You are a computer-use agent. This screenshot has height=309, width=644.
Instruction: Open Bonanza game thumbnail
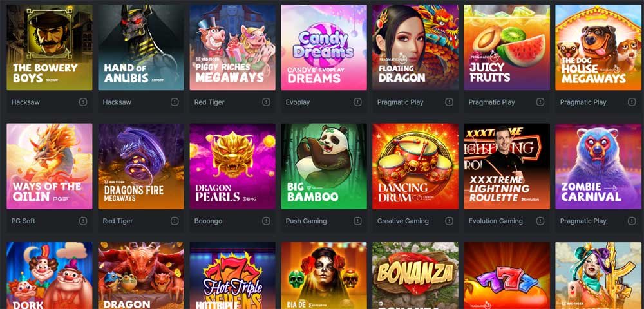(415, 276)
